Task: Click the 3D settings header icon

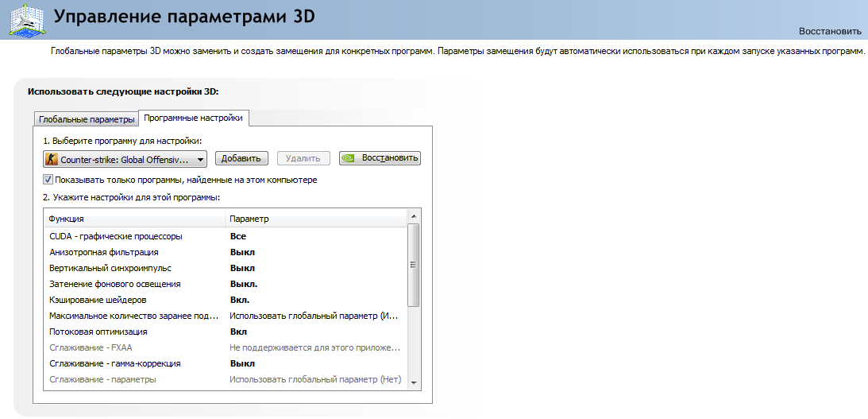Action: (26, 19)
